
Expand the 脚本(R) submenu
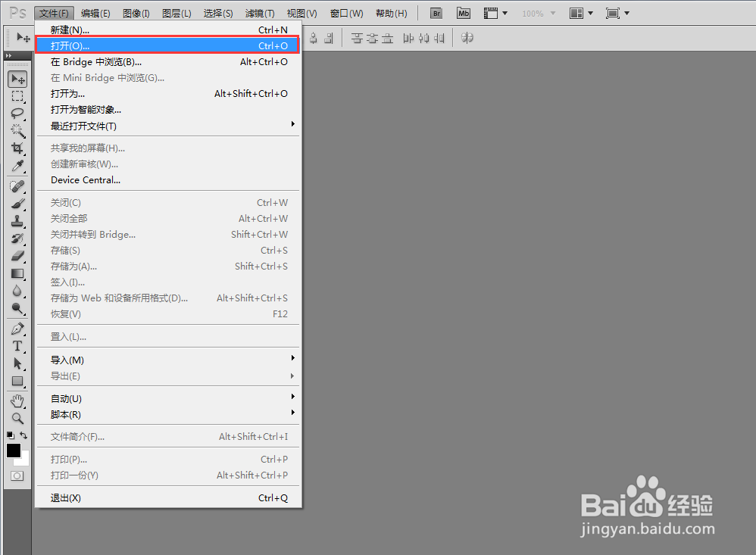point(167,414)
